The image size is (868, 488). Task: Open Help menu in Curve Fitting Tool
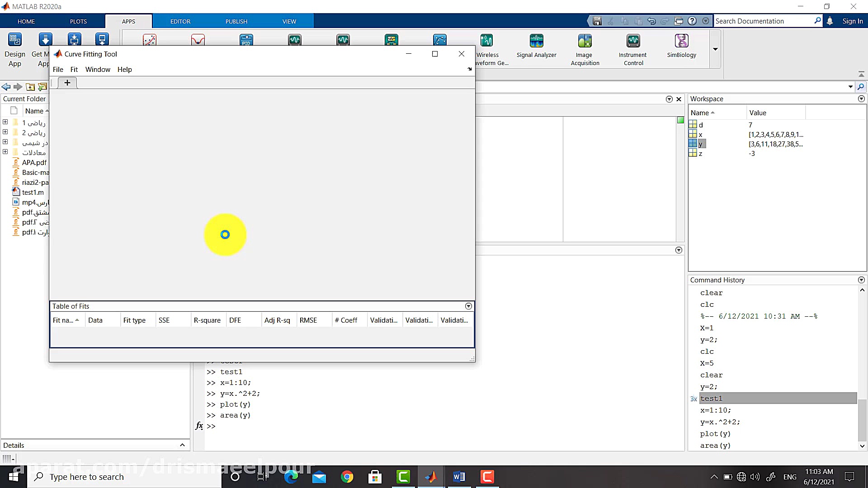tap(125, 69)
